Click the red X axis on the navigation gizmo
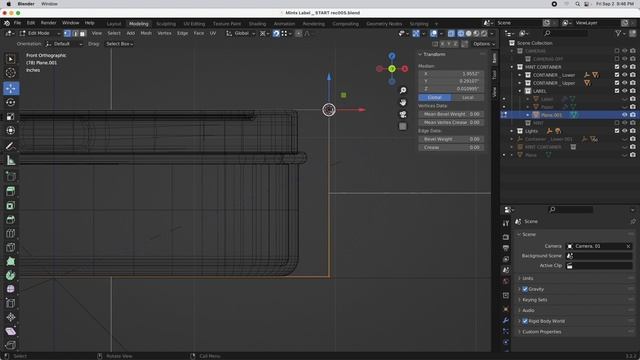 click(x=404, y=69)
